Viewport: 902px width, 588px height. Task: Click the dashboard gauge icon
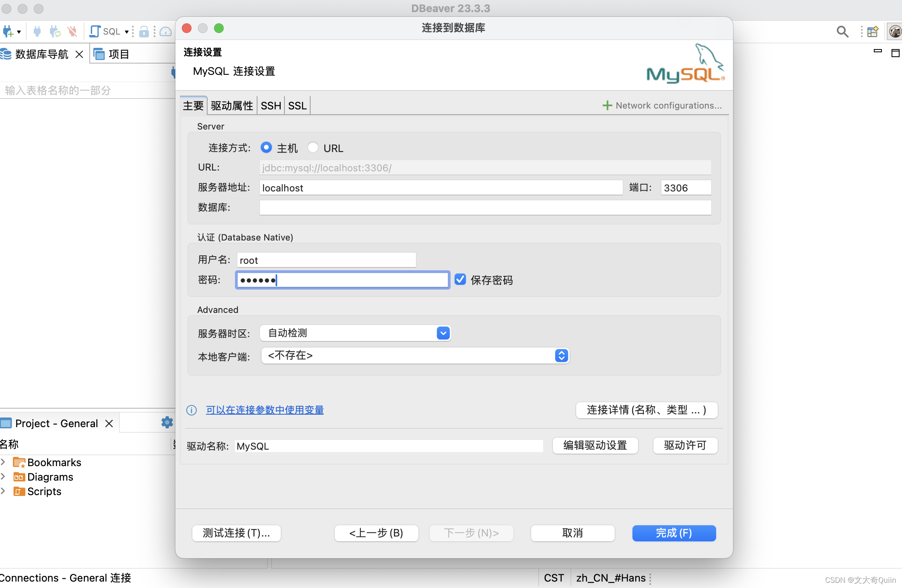click(166, 31)
